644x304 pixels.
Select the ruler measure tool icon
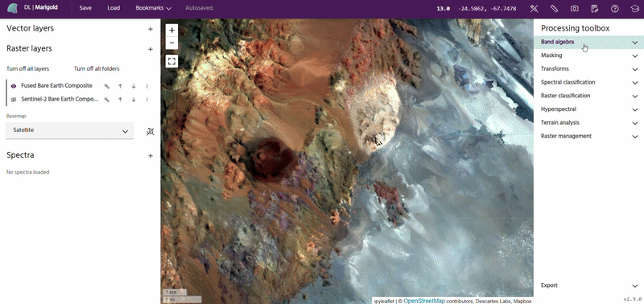tap(554, 8)
